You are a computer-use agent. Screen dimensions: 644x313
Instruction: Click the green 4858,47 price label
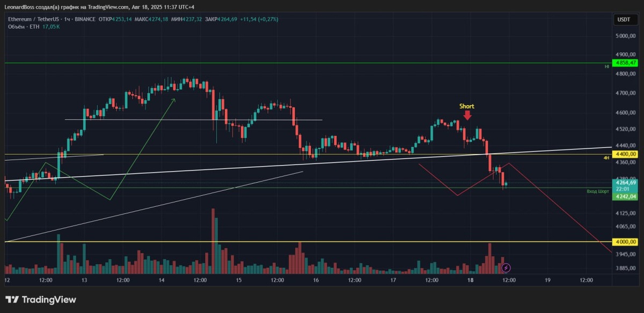[626, 63]
